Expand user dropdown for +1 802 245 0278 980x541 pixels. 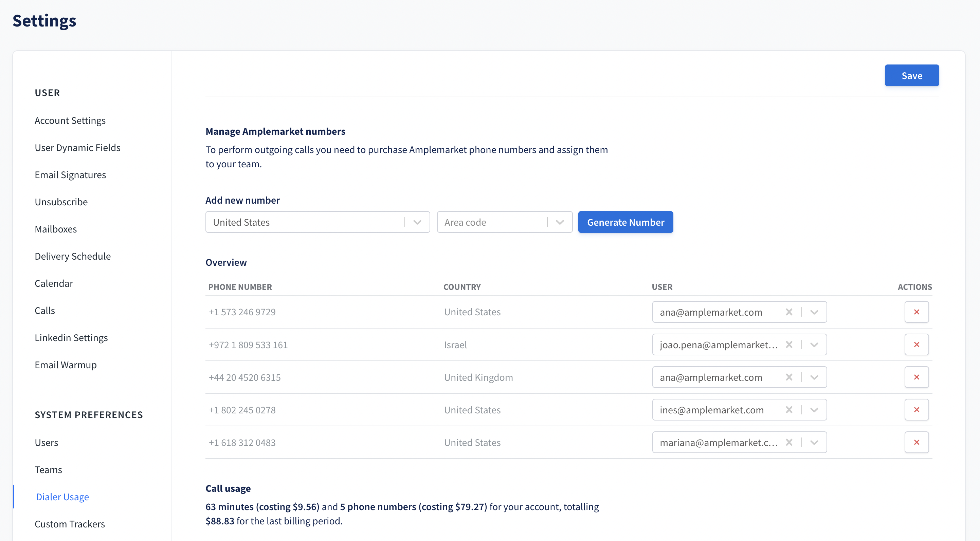(x=814, y=410)
